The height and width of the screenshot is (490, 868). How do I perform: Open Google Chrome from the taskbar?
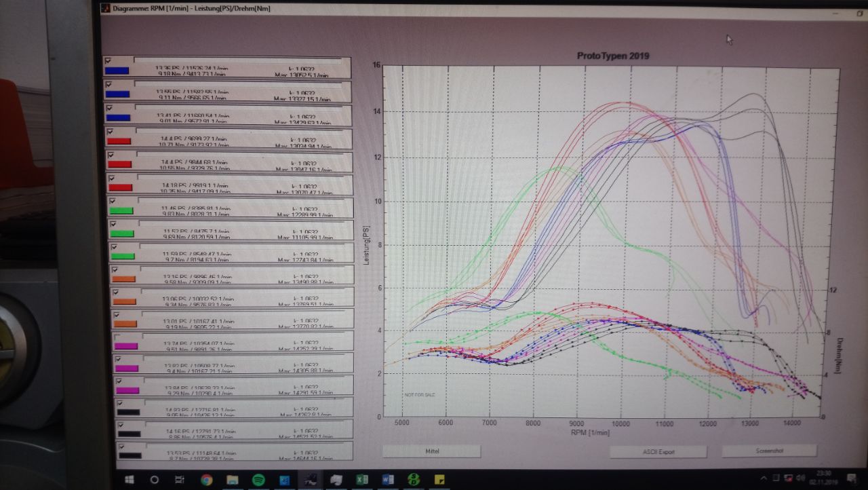pyautogui.click(x=206, y=480)
